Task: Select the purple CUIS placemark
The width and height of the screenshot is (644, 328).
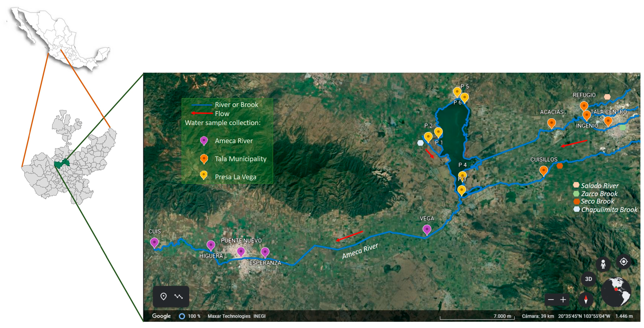Action: click(154, 242)
